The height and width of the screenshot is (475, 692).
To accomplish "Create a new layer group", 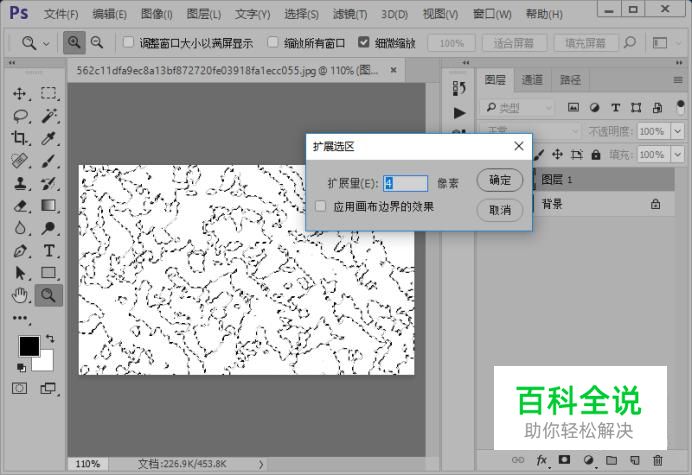I will (x=611, y=460).
